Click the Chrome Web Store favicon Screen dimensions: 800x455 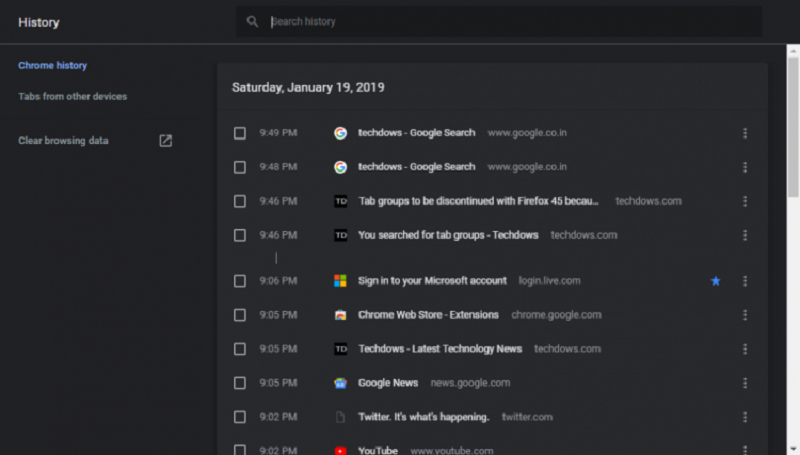[340, 315]
